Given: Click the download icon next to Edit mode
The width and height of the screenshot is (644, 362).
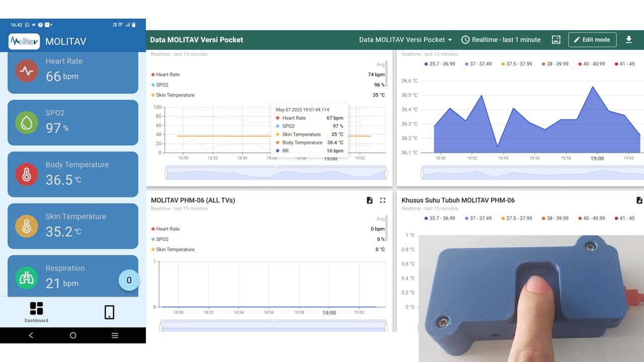Looking at the screenshot, I should pos(629,39).
